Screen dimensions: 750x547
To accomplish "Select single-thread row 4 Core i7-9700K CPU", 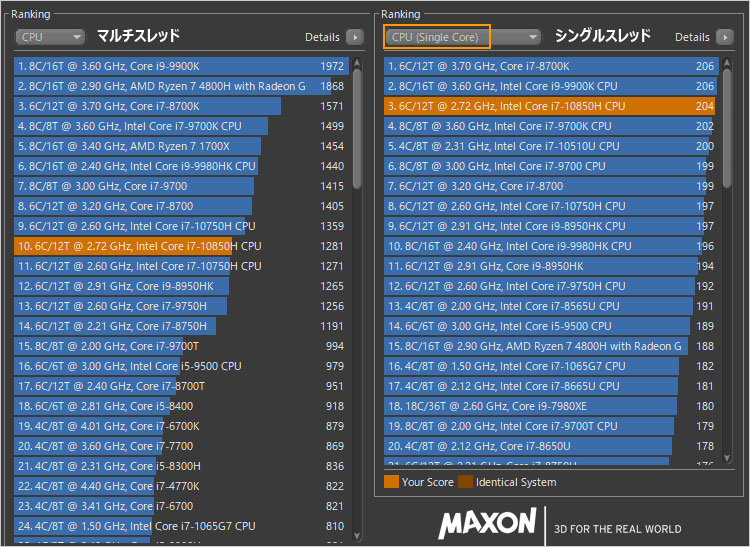I will (551, 126).
